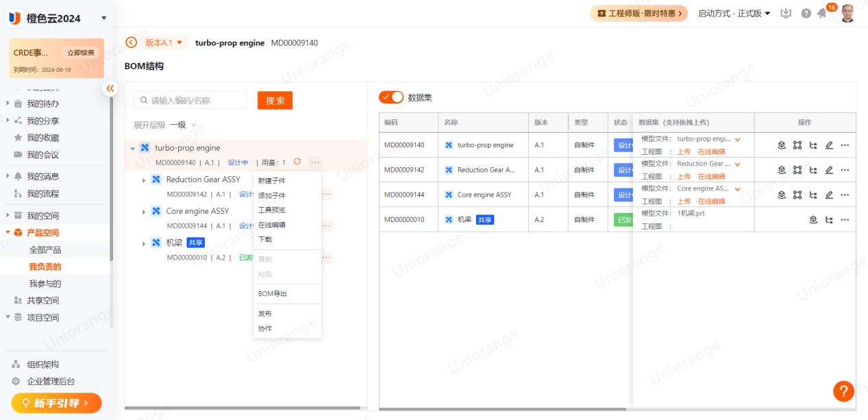
Task: Open the 展开层级 一级 level dropdown
Action: coord(183,125)
